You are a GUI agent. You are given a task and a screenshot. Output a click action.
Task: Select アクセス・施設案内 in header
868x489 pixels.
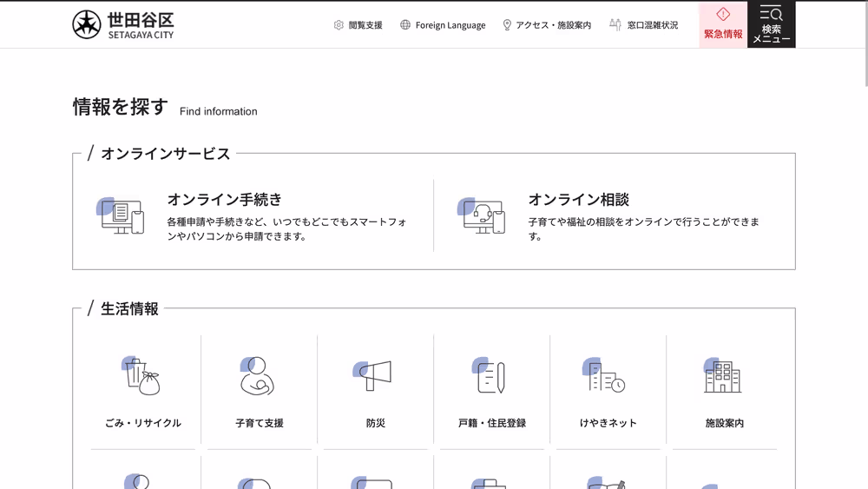pyautogui.click(x=554, y=25)
